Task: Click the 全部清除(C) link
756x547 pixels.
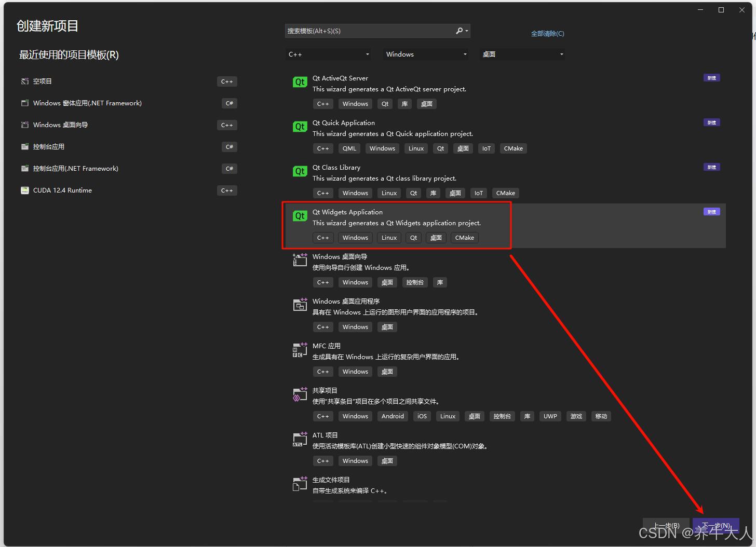Action: click(x=547, y=34)
